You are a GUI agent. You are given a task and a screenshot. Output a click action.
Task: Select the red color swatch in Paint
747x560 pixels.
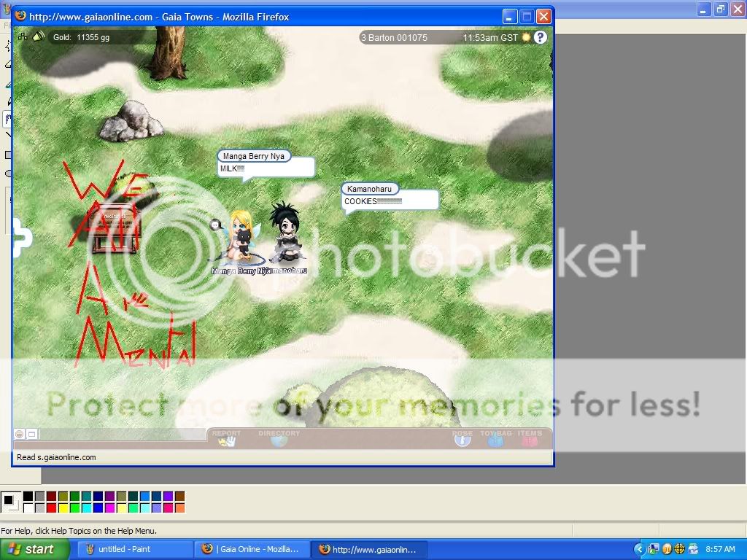51,508
